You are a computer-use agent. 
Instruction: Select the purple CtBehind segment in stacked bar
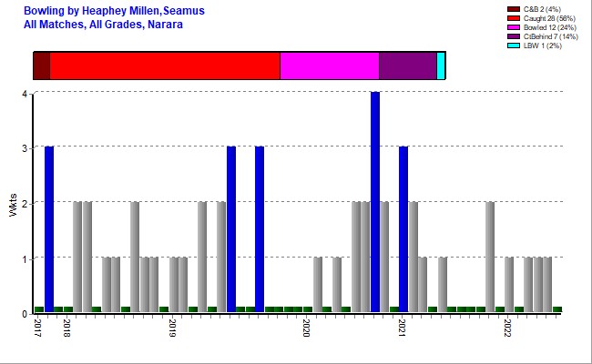[407, 66]
